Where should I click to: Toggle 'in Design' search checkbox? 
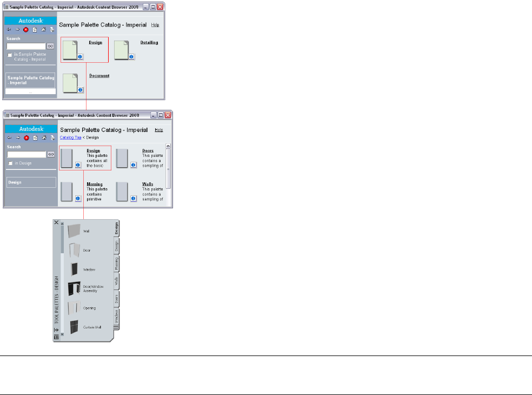point(10,163)
